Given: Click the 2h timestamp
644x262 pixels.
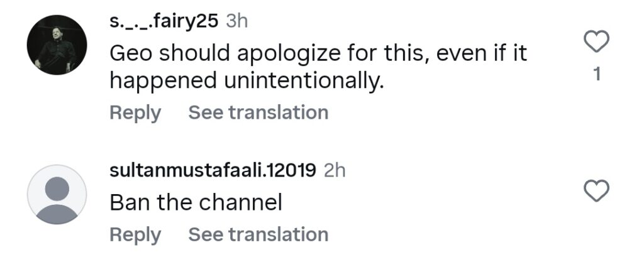Looking at the screenshot, I should [335, 170].
